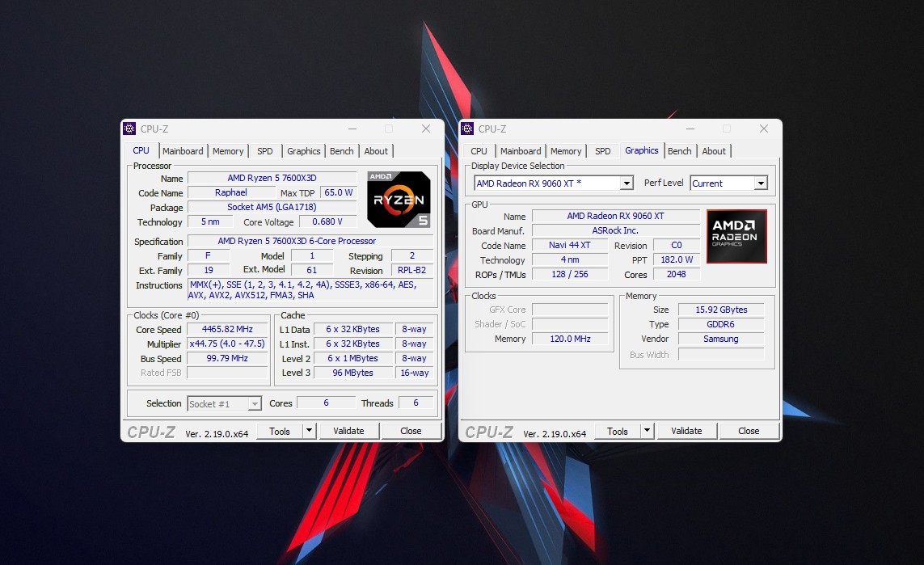924x565 pixels.
Task: Click GPU Technology value 4 nm
Action: tap(570, 259)
